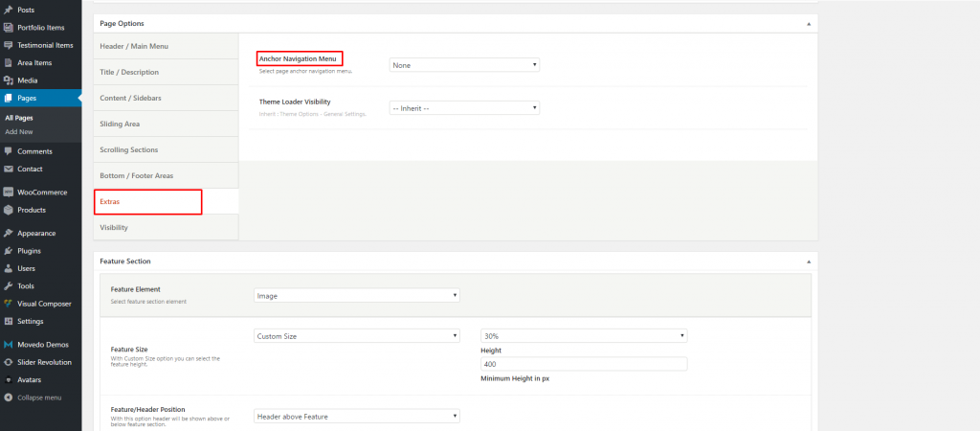
Task: Click the Posts pushpin icon in sidebar
Action: tap(9, 10)
